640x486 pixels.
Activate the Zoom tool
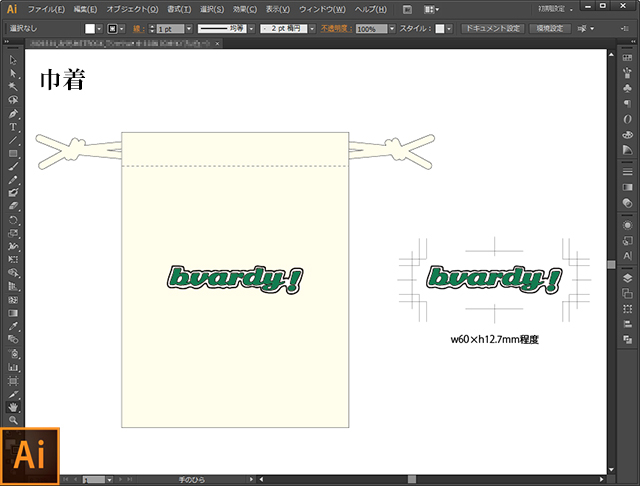click(13, 420)
